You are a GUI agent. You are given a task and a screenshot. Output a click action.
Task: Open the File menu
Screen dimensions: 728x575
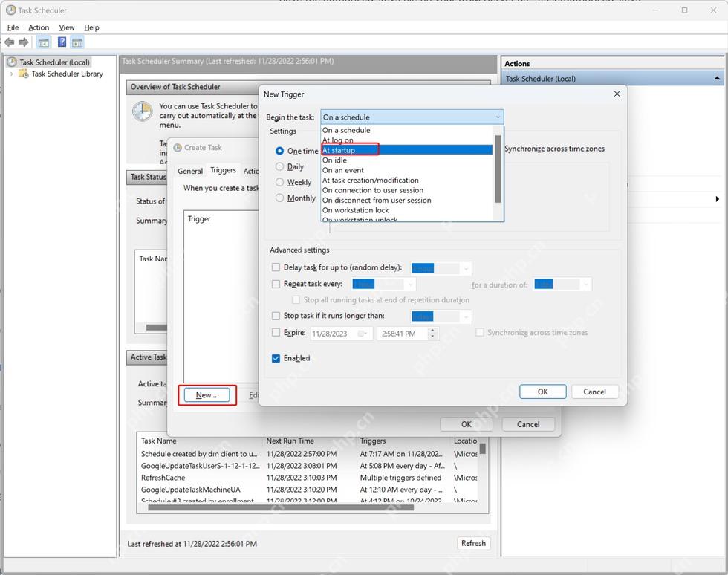coord(13,27)
